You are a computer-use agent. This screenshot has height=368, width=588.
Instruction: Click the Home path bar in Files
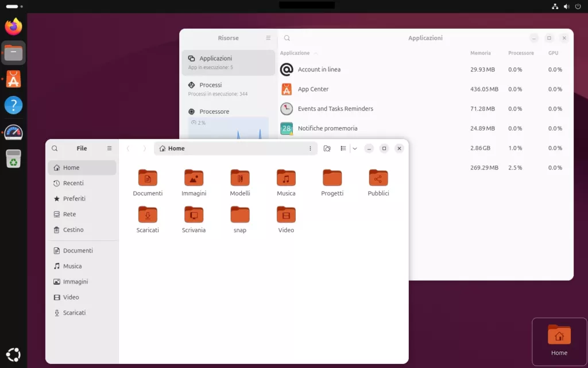point(235,149)
